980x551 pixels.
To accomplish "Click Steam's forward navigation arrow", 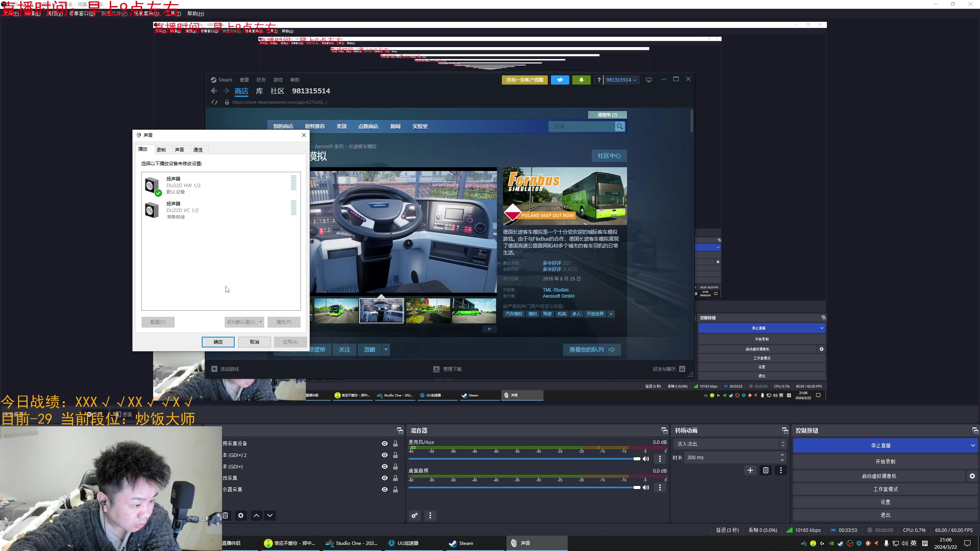I will tap(226, 91).
